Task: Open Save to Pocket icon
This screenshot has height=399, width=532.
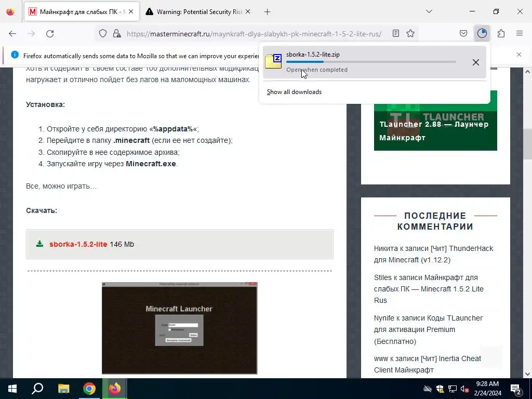Action: click(463, 33)
